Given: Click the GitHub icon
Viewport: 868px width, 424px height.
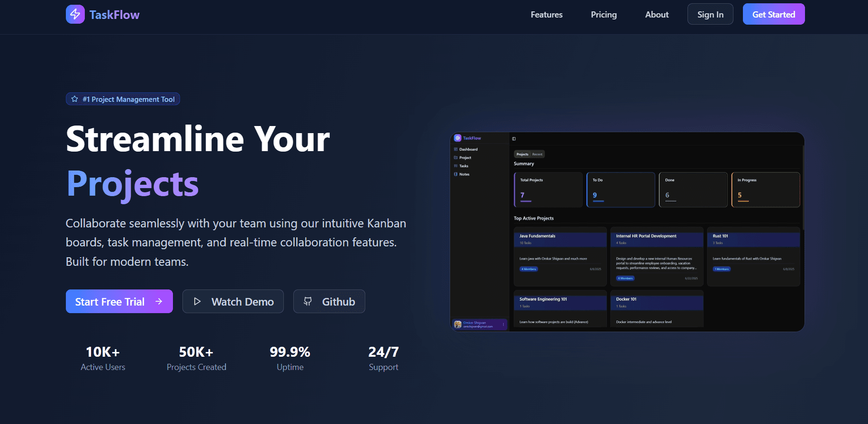Looking at the screenshot, I should coord(308,301).
